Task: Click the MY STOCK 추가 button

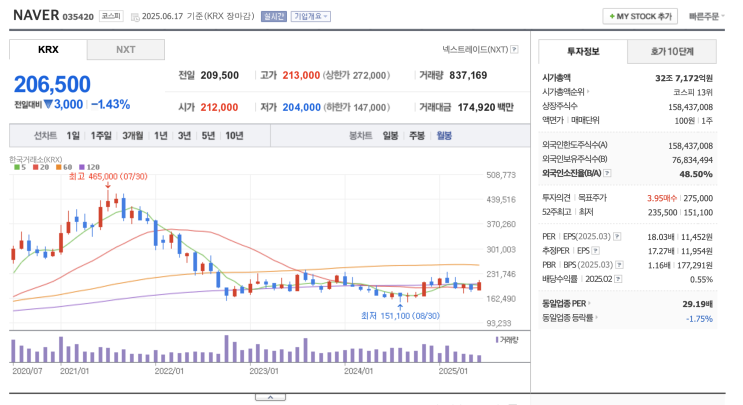Action: click(x=640, y=16)
